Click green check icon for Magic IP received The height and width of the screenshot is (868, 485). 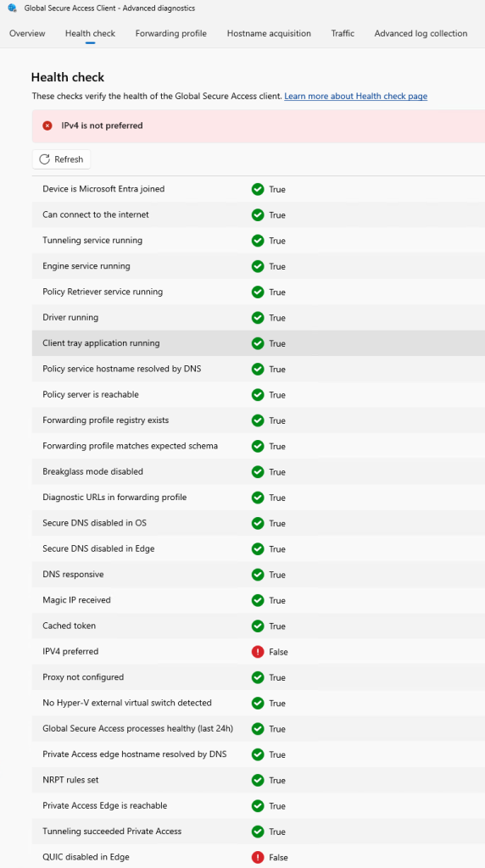point(258,600)
